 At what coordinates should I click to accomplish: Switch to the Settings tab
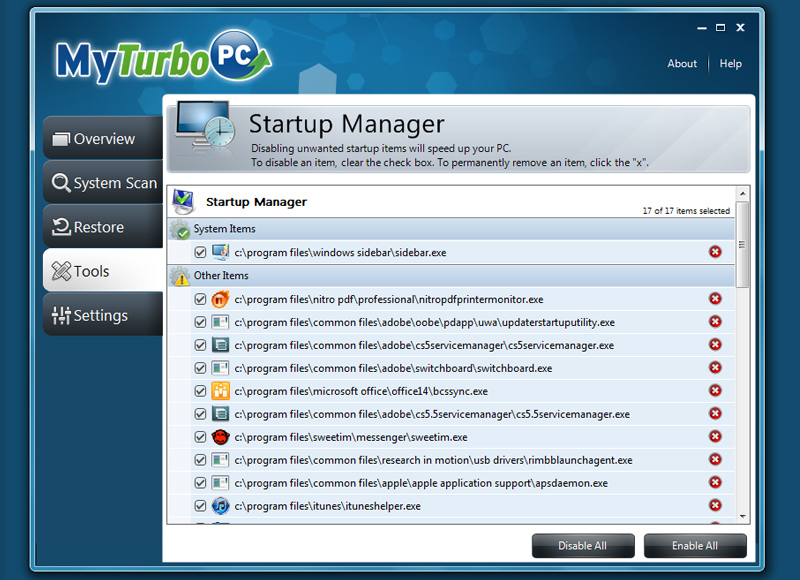click(103, 315)
